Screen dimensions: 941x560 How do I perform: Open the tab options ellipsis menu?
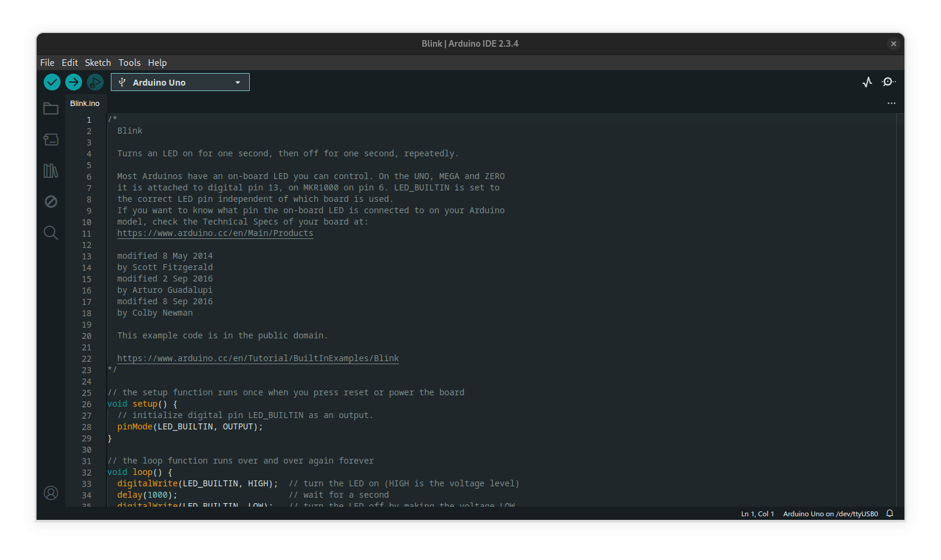click(891, 104)
